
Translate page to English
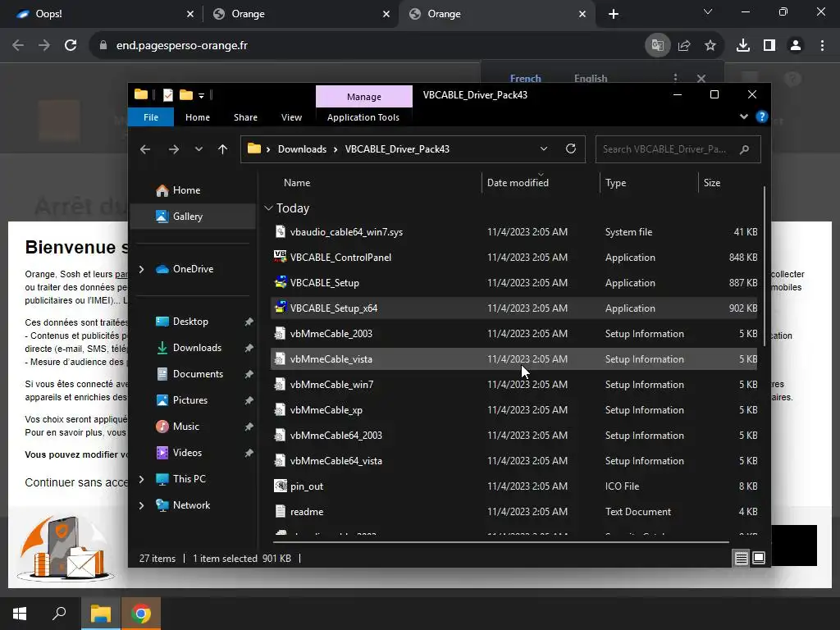(591, 78)
